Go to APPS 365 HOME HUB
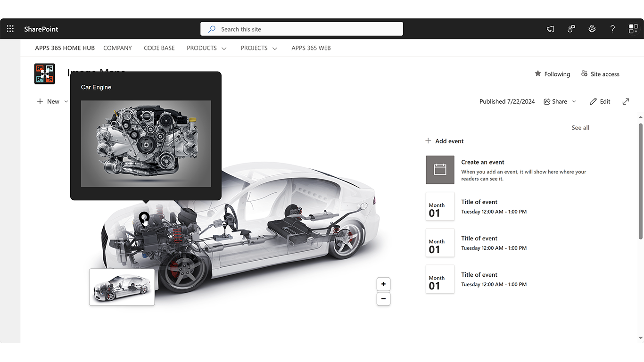Viewport: 644px width, 362px height. pyautogui.click(x=65, y=48)
